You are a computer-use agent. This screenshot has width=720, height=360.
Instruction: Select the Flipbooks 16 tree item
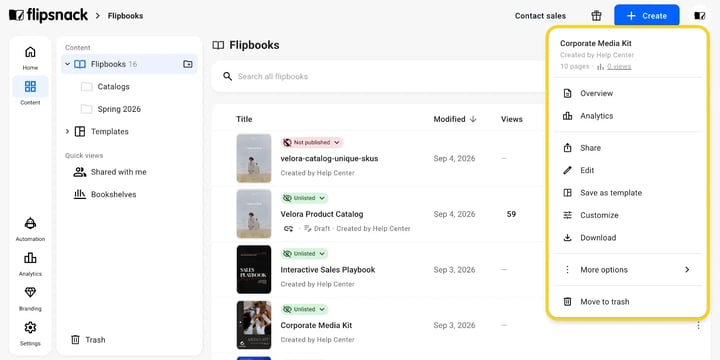[x=129, y=64]
